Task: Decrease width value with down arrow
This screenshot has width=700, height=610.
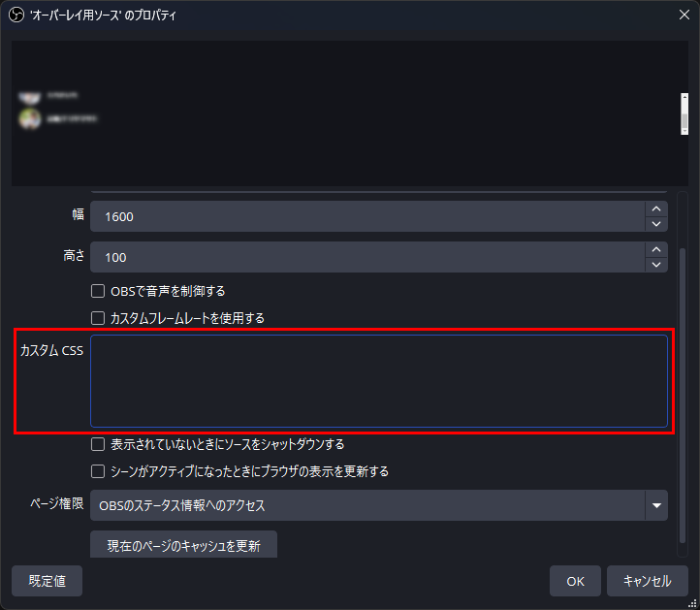Action: (x=655, y=224)
